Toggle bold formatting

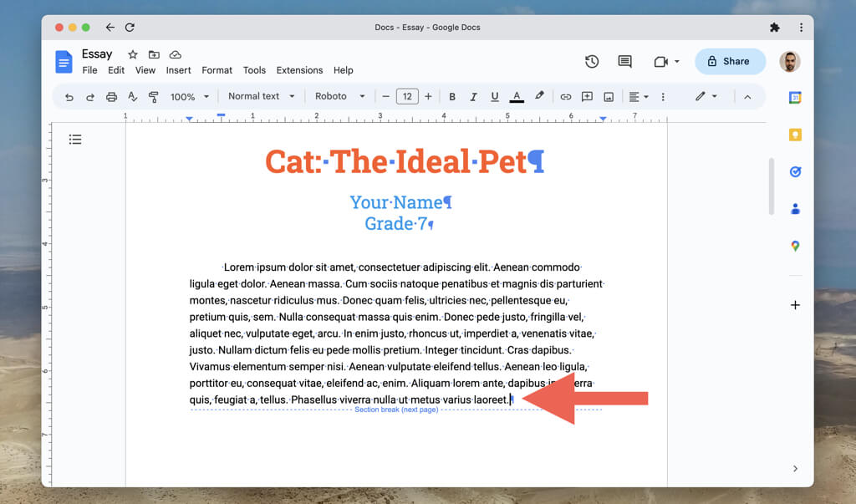click(x=452, y=97)
